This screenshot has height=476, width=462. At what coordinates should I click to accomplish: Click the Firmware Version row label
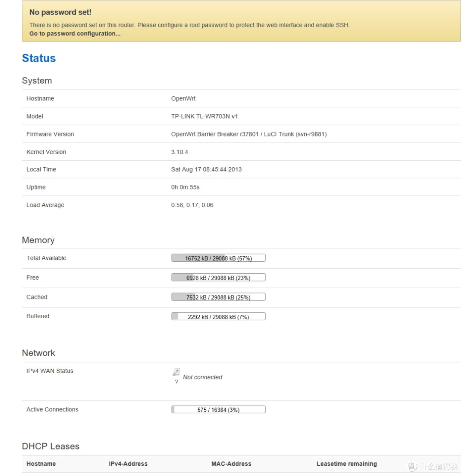tap(50, 134)
